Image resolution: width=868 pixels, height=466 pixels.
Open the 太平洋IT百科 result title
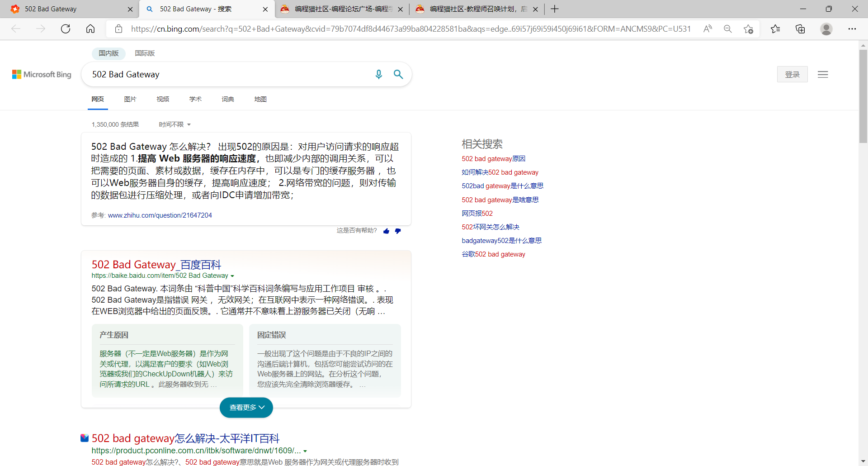[x=185, y=438]
